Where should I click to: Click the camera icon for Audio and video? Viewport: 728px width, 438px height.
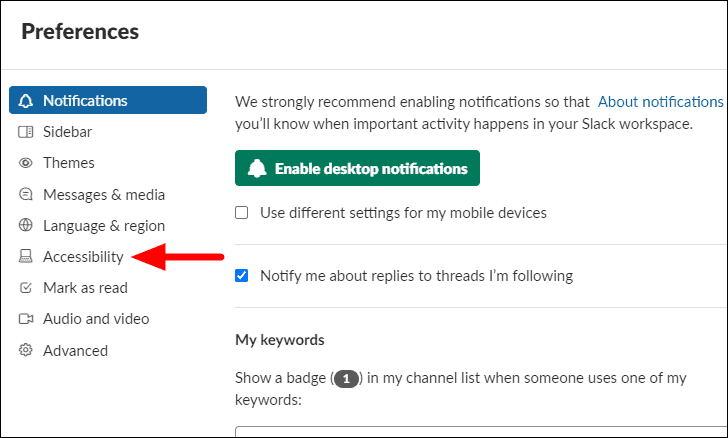point(26,319)
